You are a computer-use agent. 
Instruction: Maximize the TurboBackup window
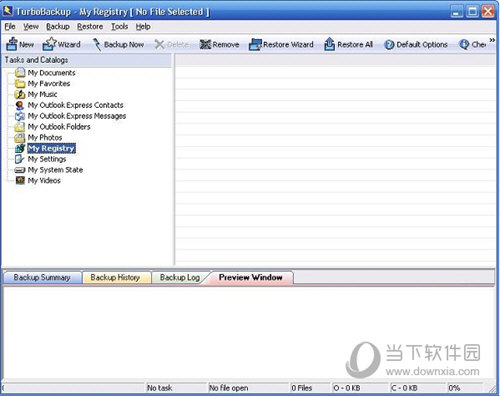(x=472, y=11)
